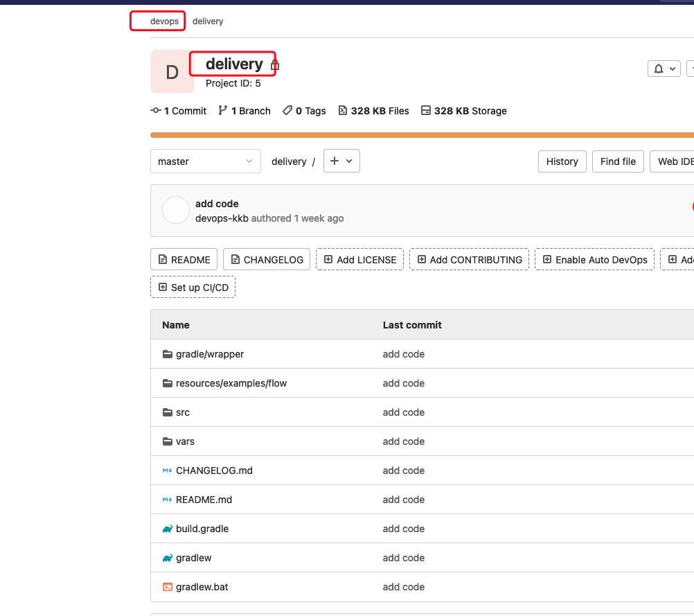Click the Set up CI/CD button

point(193,288)
